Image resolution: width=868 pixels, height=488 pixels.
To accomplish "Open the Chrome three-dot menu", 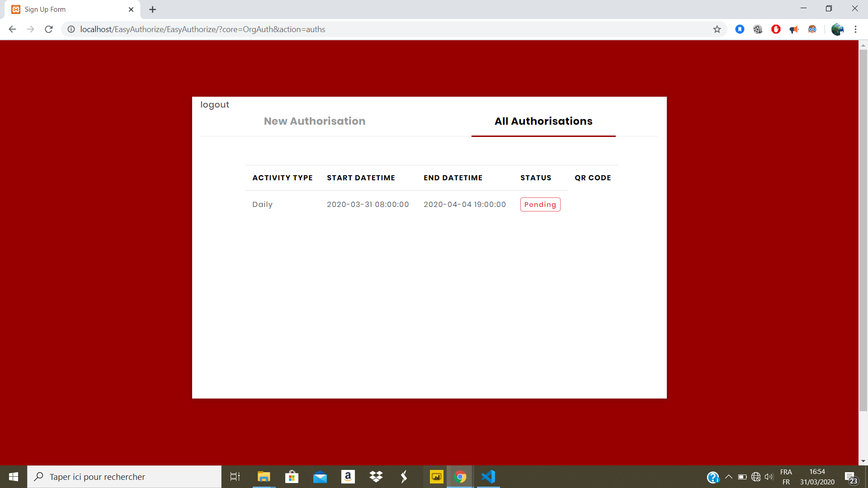I will [855, 29].
